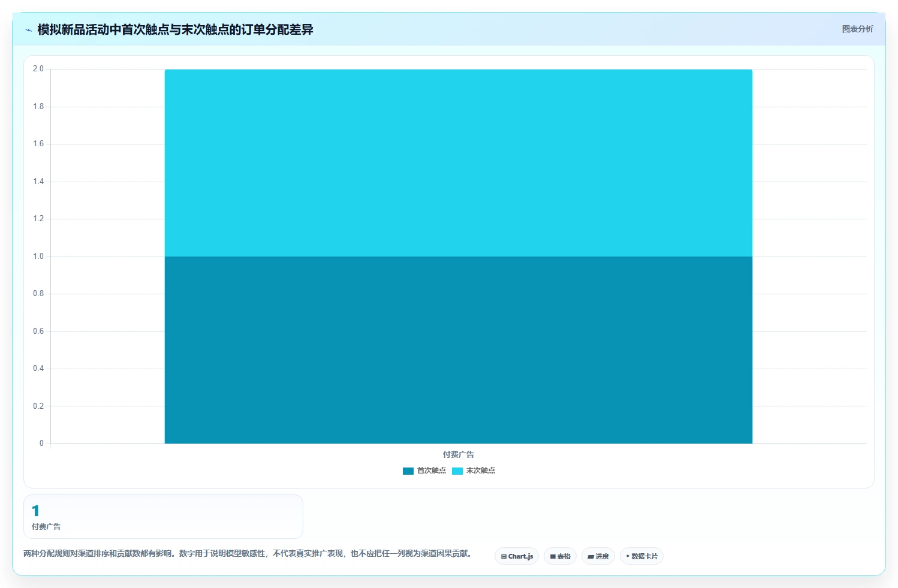Click the 首次触点 legend text
The image size is (898, 588).
click(432, 471)
